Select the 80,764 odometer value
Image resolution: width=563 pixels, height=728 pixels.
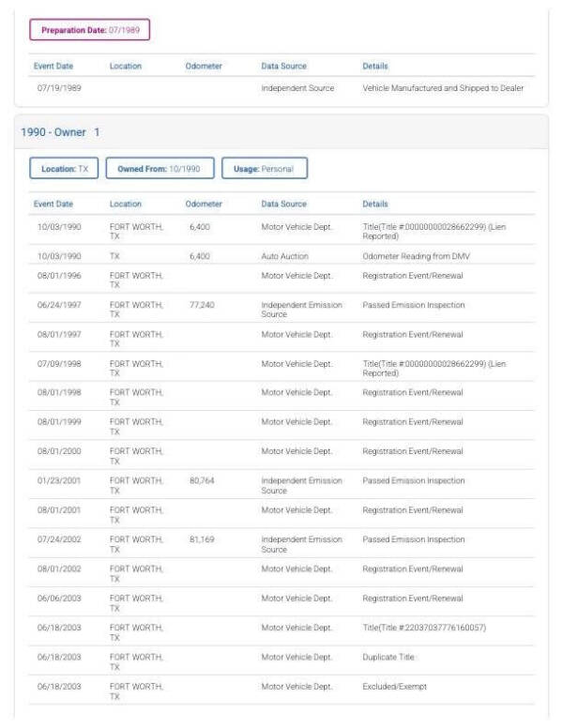203,480
